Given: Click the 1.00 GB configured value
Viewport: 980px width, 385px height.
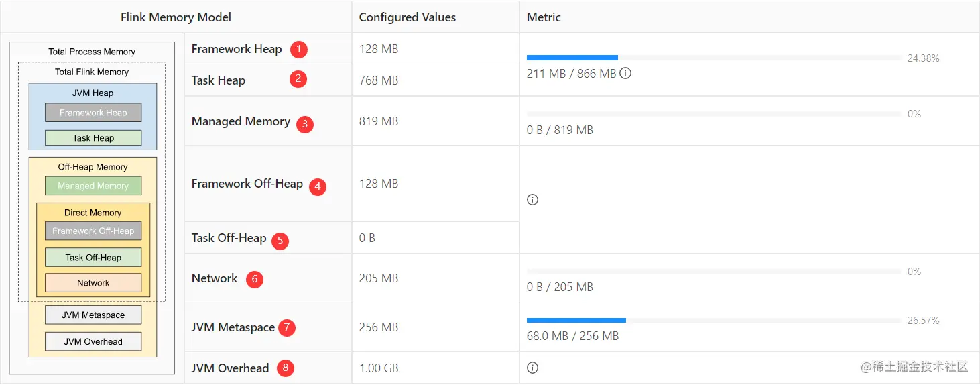Looking at the screenshot, I should coord(379,368).
